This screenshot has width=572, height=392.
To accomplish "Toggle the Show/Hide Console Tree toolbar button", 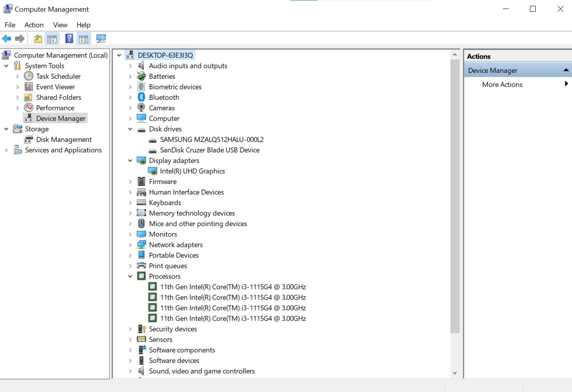I will [52, 39].
